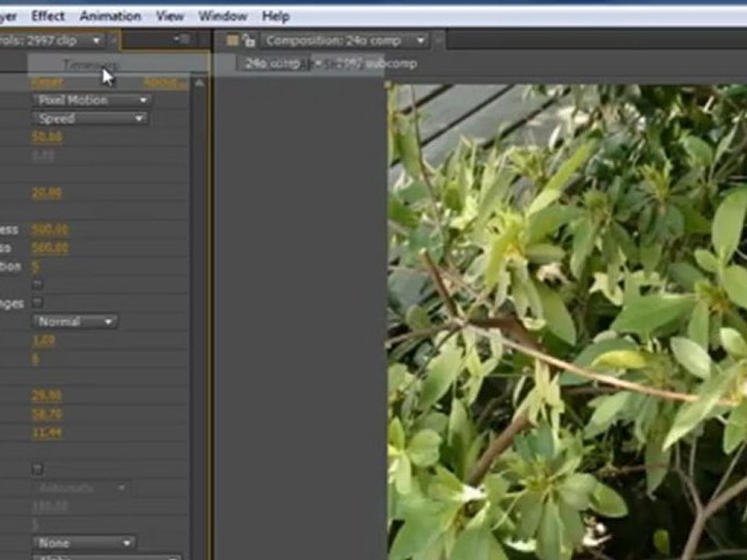This screenshot has height=560, width=747.
Task: Toggle the checkbox above the greyed-out Automatic dropdown
Action: pos(37,468)
